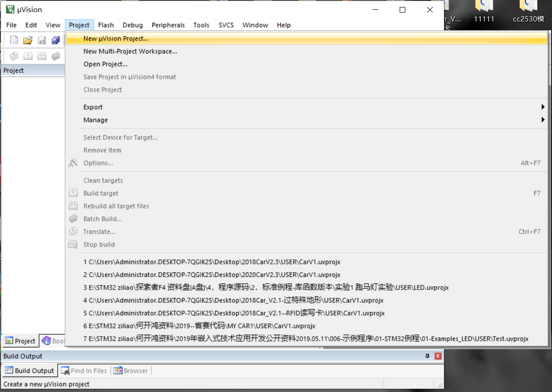Open the Debug menu

point(133,25)
